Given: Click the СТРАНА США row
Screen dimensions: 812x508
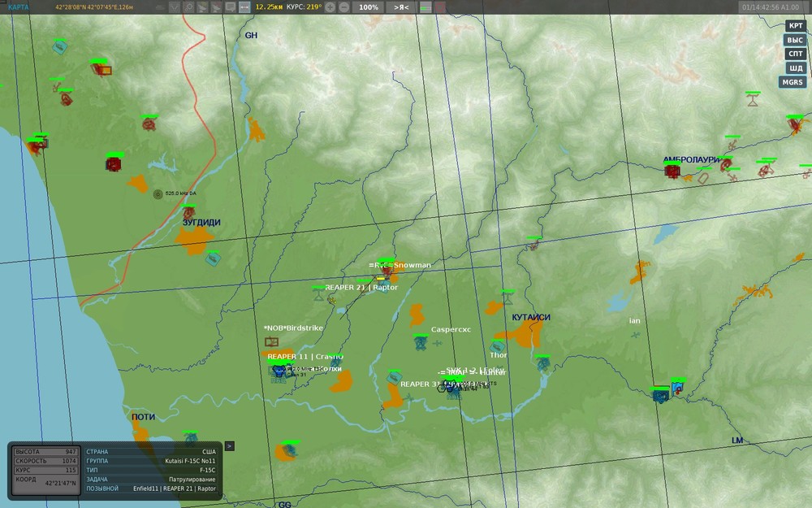Looking at the screenshot, I should coord(151,451).
